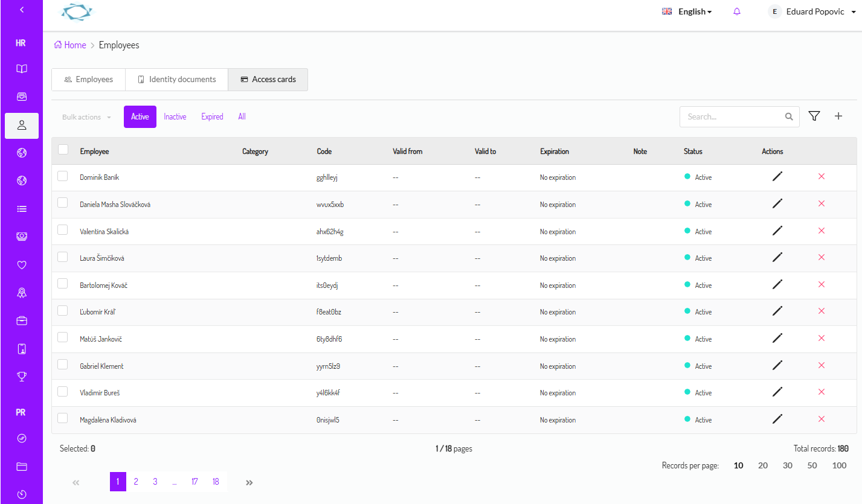Screen dimensions: 862x504
Task: Click the code cell 6ty8dhf6
Action: 329,339
